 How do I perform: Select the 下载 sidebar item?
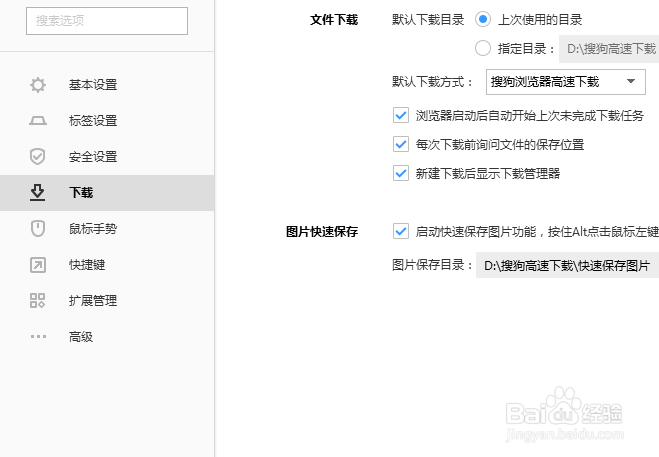click(107, 193)
